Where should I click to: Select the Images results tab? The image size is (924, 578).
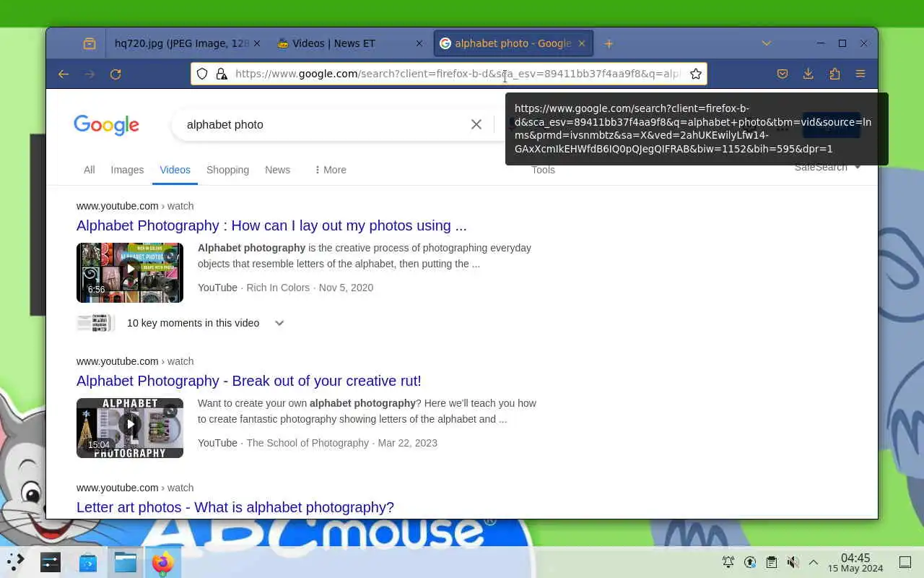127,170
